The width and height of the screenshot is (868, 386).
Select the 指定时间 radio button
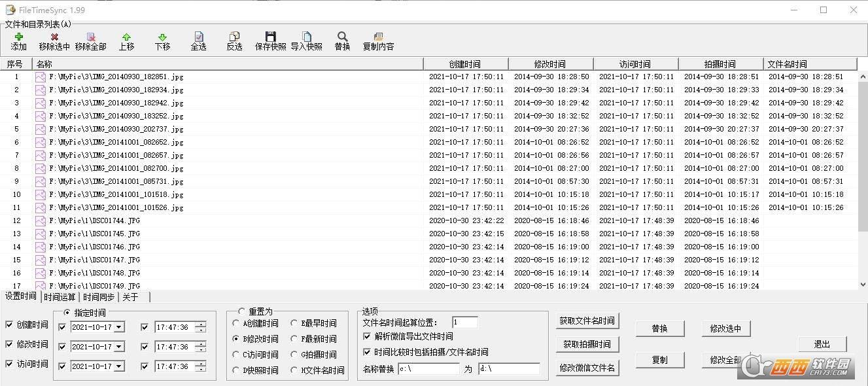(x=67, y=313)
